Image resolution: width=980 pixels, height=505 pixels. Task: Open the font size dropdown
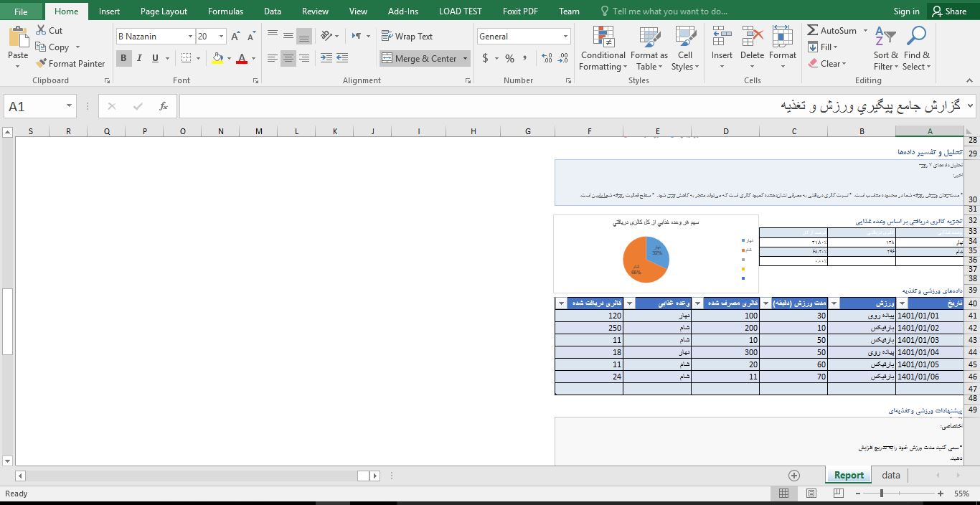[221, 37]
